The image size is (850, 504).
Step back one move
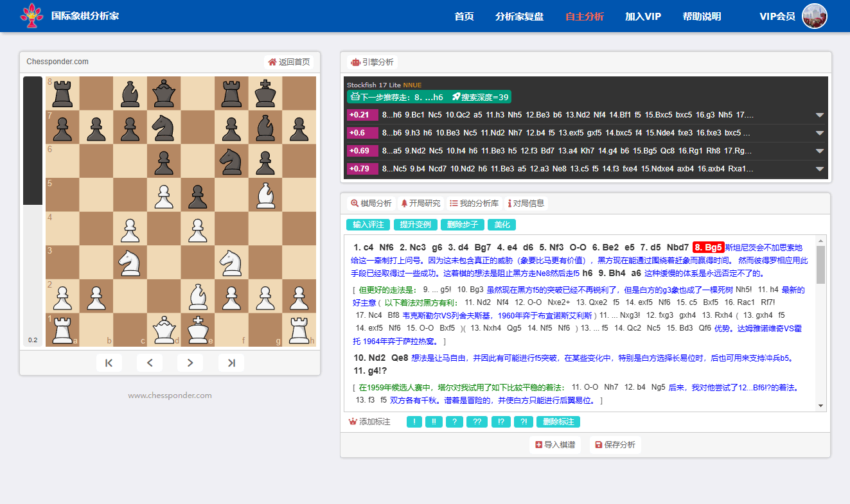coord(150,363)
